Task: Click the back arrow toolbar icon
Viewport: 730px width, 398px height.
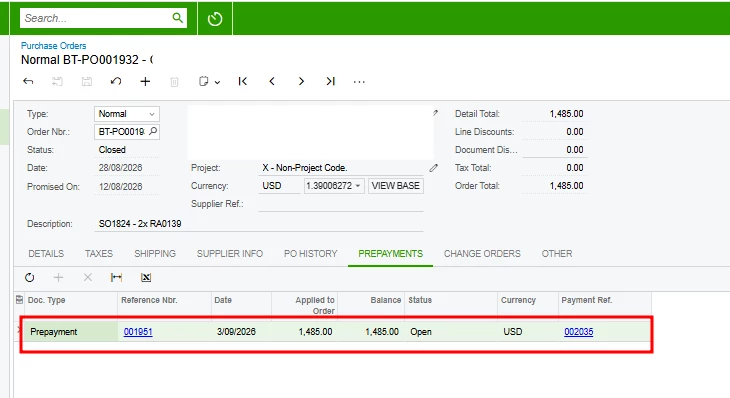Action: click(x=28, y=81)
